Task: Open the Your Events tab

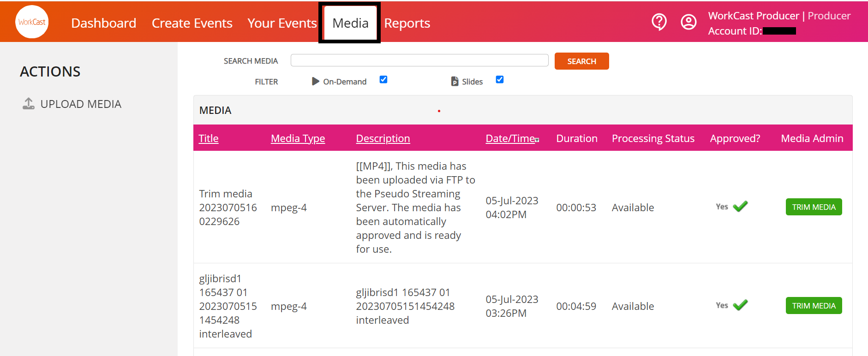Action: click(x=282, y=23)
